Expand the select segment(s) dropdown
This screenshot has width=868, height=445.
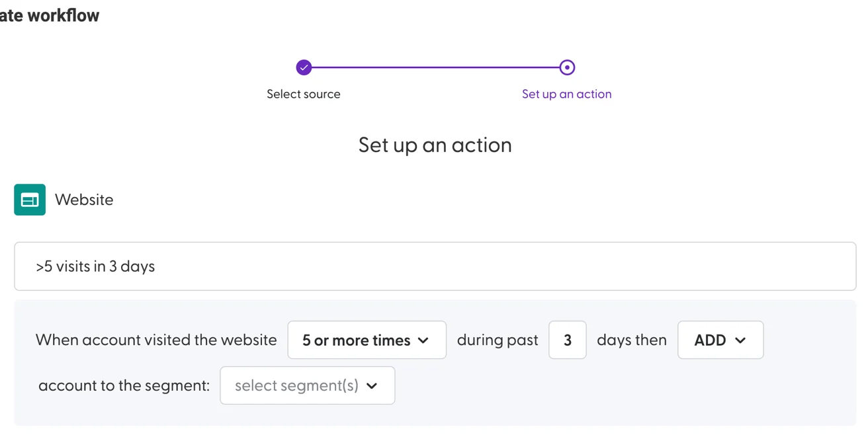tap(308, 385)
